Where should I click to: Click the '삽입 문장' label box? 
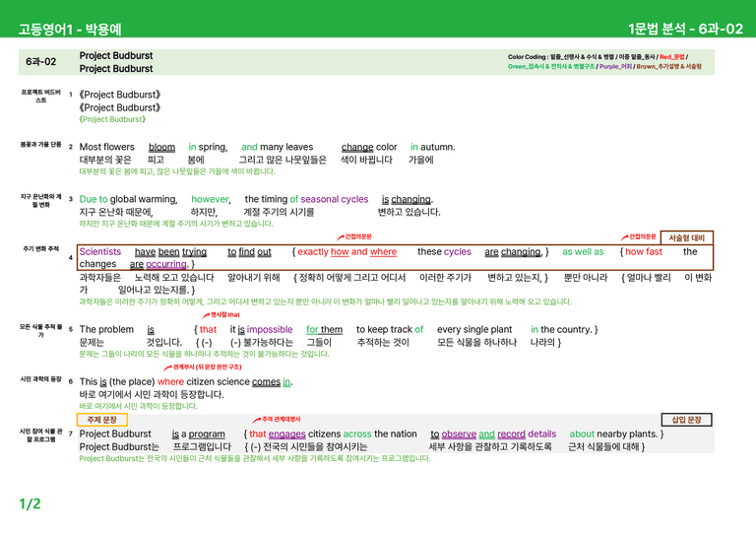tap(686, 420)
